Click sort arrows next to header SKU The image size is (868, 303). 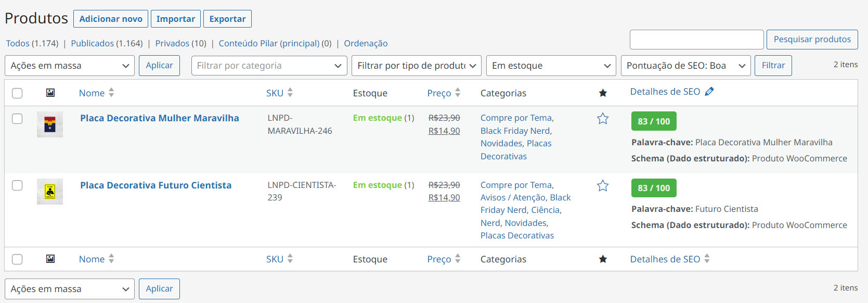pyautogui.click(x=290, y=93)
